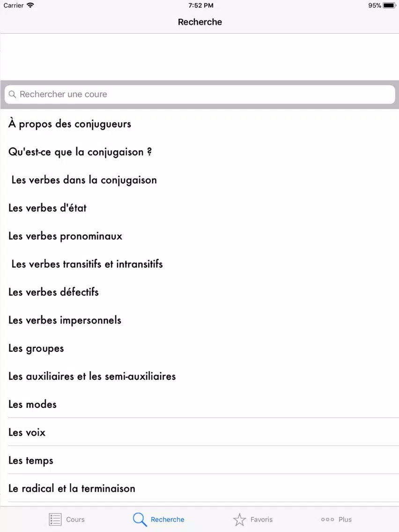
Task: Switch to the Cours tab label
Action: click(75, 519)
